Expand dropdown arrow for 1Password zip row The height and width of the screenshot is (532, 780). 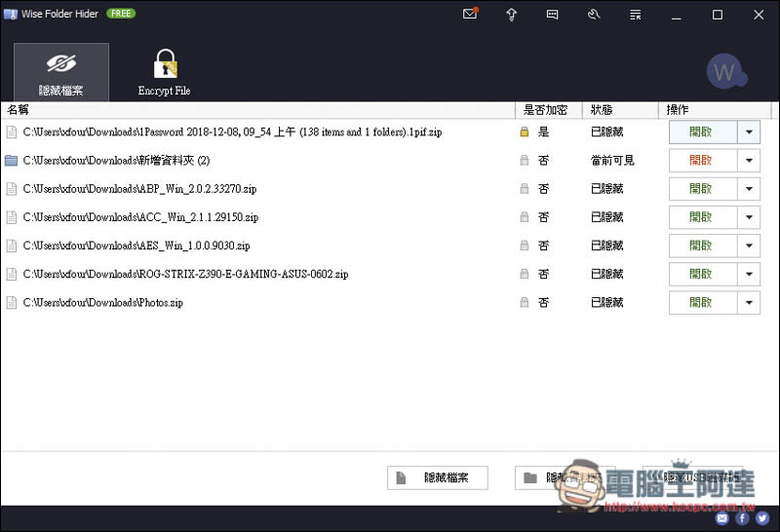click(749, 133)
